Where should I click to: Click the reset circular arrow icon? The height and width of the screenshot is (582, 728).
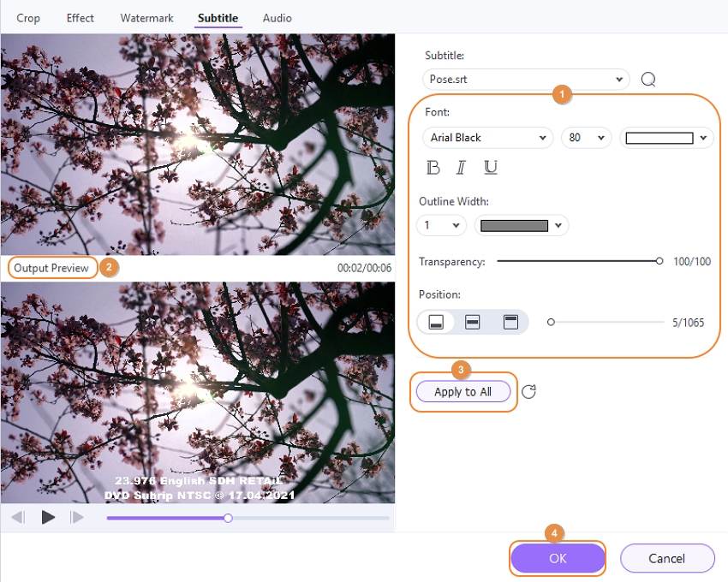(x=528, y=392)
